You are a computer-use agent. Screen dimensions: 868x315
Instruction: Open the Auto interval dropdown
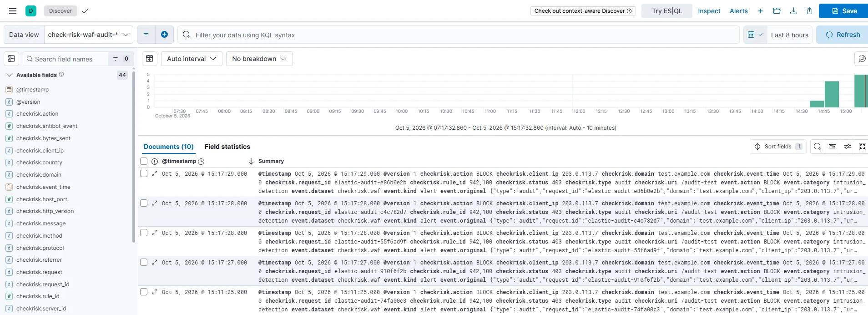pos(192,59)
